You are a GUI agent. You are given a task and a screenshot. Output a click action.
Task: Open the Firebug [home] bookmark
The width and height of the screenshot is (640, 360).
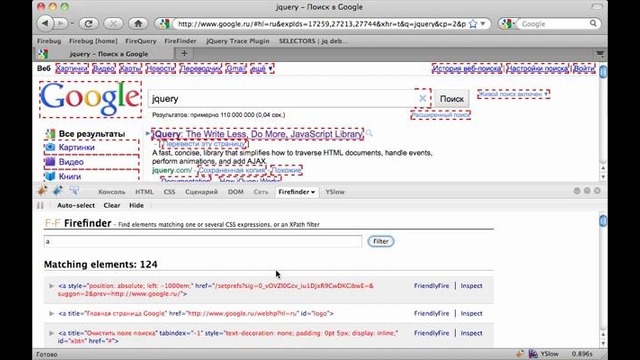tap(93, 41)
